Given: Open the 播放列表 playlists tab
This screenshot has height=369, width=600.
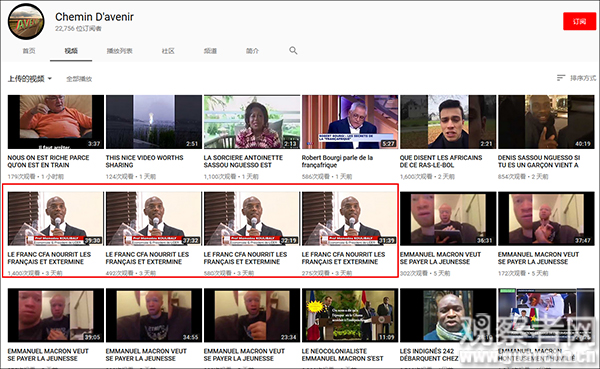Looking at the screenshot, I should point(119,51).
